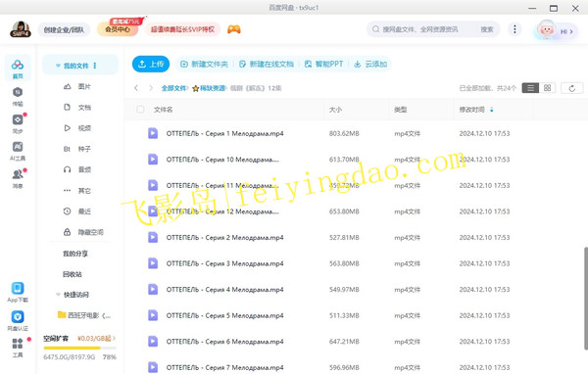Click the blue 上传 upload button
The width and height of the screenshot is (588, 374).
[151, 64]
